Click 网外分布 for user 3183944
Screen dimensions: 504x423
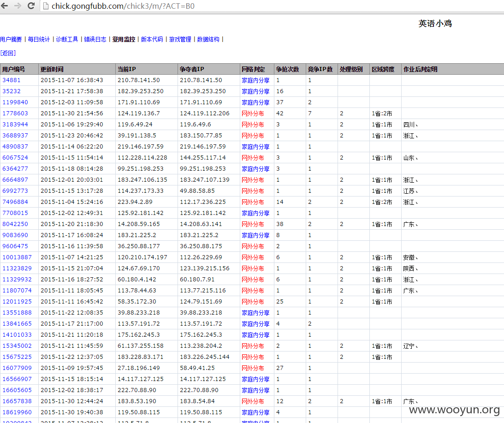(253, 125)
